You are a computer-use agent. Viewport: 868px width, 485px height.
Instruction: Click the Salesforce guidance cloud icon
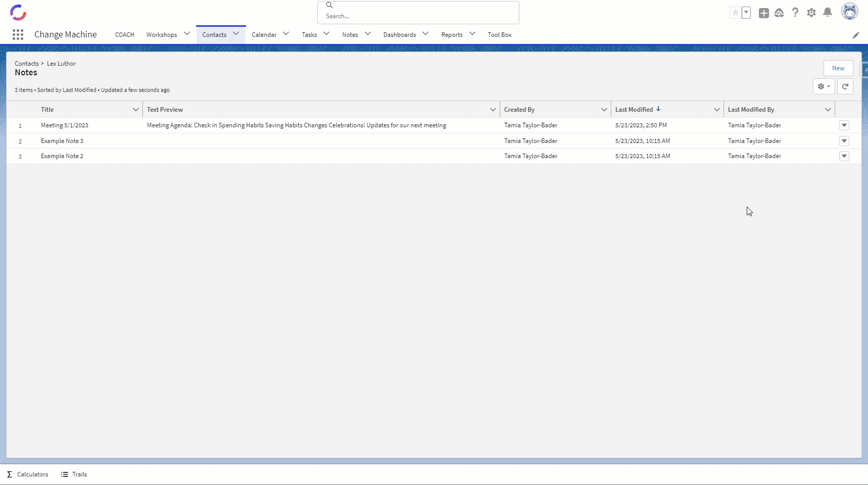click(x=779, y=13)
